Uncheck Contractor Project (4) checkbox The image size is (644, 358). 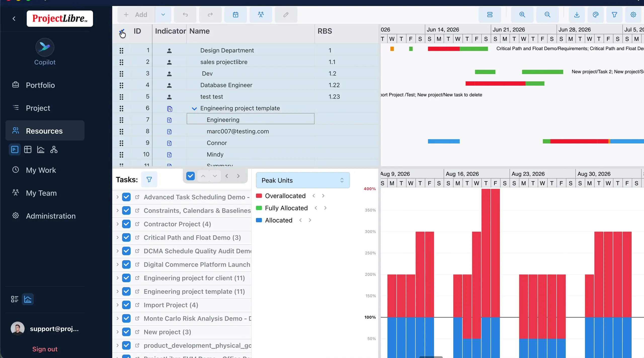(x=126, y=224)
